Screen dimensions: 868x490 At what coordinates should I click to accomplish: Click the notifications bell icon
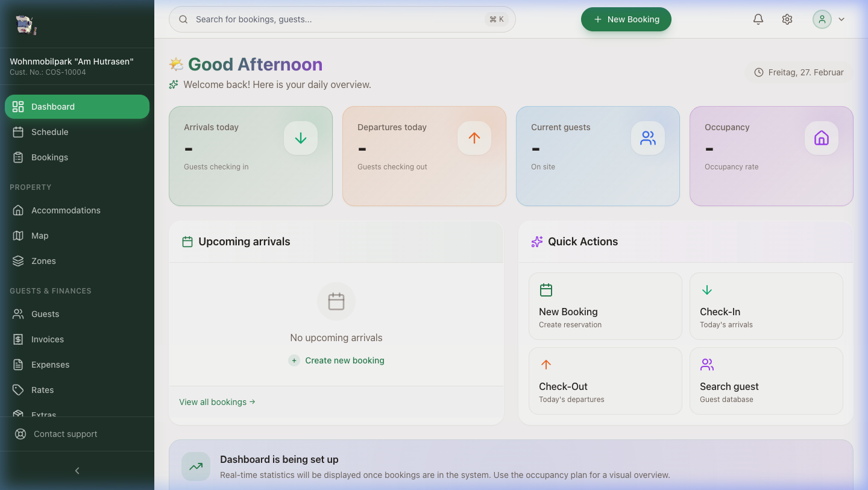tap(758, 19)
